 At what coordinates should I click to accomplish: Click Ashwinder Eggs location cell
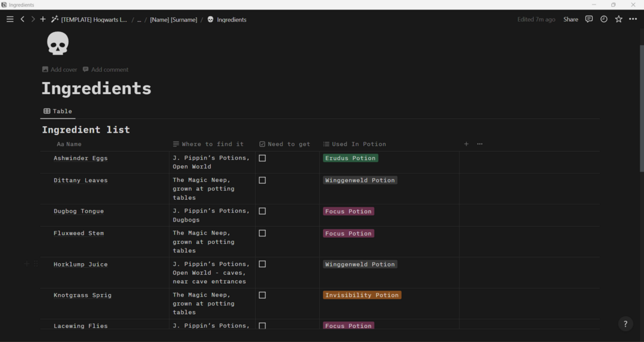[212, 162]
